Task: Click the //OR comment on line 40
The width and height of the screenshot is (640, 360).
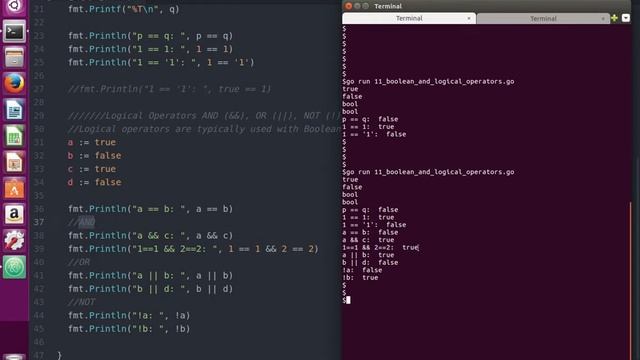Action: click(79, 262)
